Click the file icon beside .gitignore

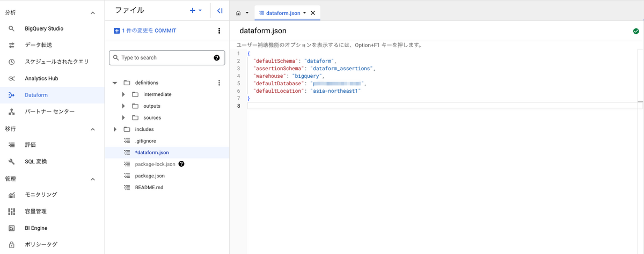pyautogui.click(x=127, y=141)
